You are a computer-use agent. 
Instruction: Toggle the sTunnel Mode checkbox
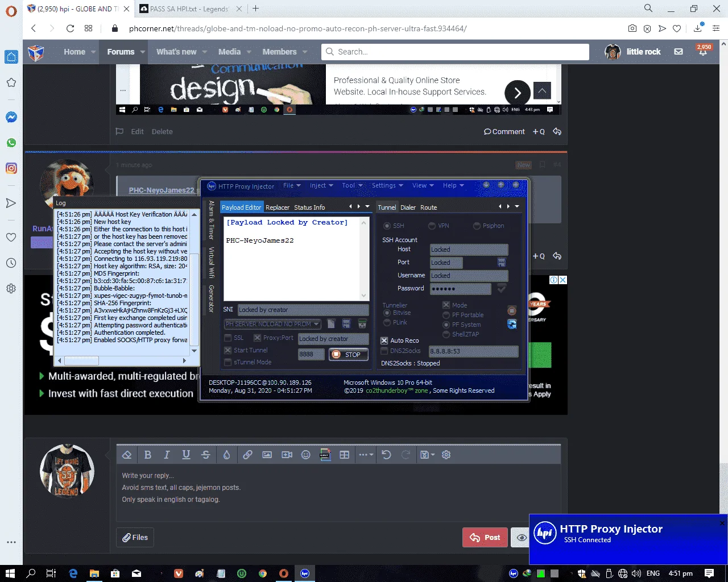228,362
